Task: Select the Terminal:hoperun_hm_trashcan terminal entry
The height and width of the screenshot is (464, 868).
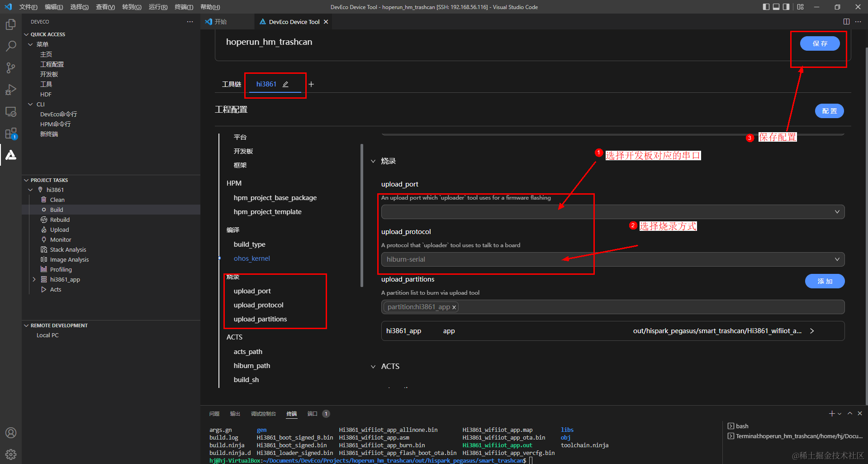Action: click(795, 436)
